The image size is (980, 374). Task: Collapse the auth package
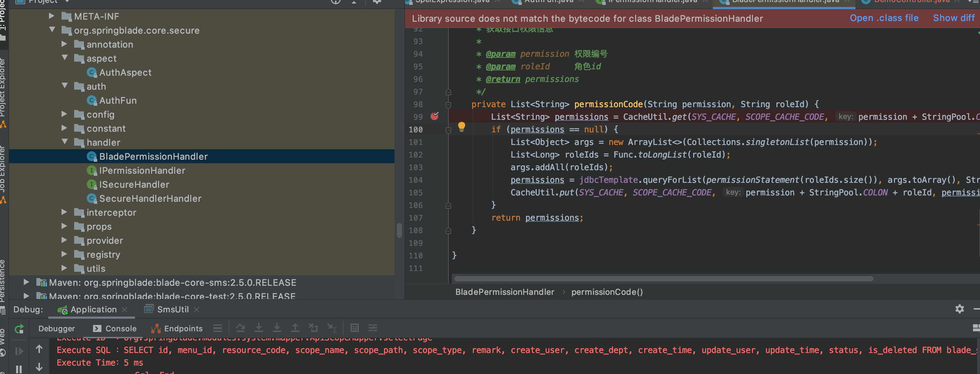pyautogui.click(x=65, y=86)
